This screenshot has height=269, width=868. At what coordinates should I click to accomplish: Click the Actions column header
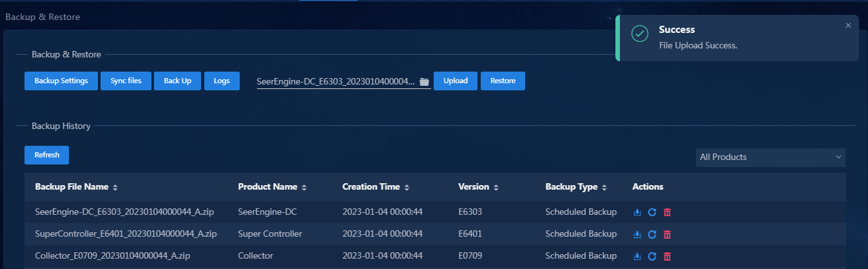coord(648,187)
